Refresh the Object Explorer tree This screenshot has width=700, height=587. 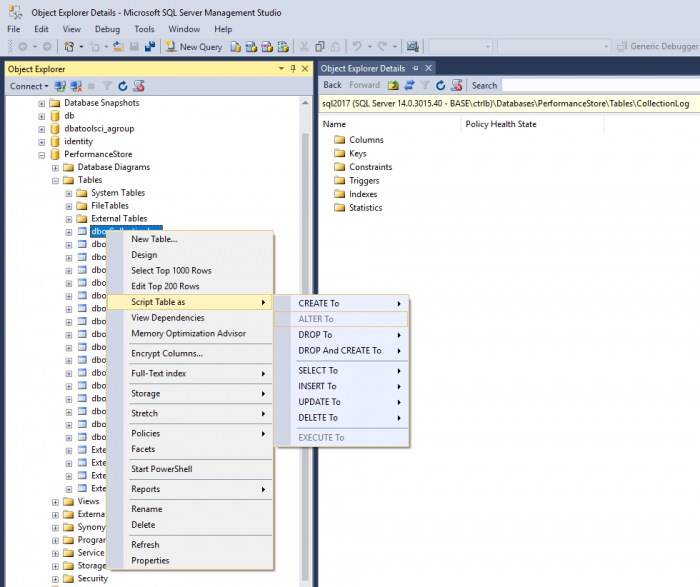tap(122, 86)
